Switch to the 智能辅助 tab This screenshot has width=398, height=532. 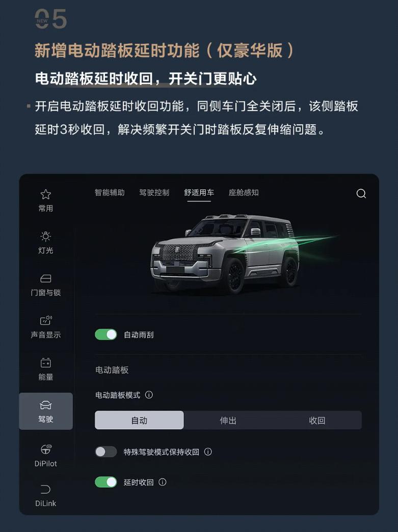[x=110, y=193]
